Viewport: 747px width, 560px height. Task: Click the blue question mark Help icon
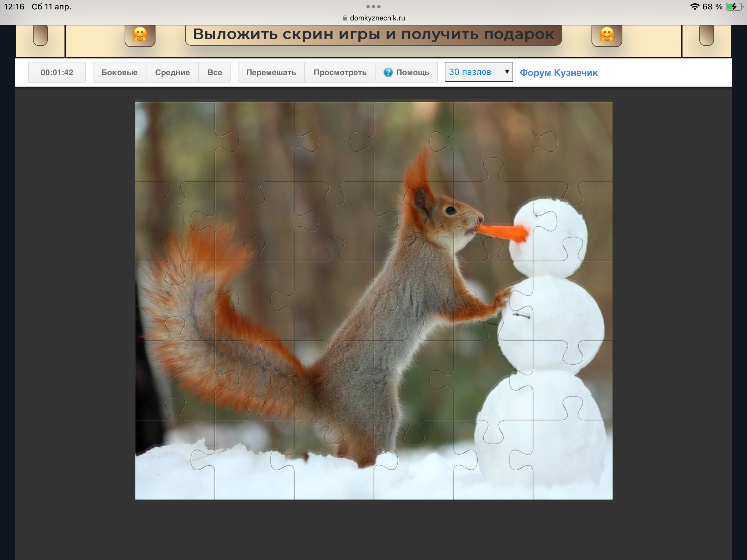coord(388,72)
